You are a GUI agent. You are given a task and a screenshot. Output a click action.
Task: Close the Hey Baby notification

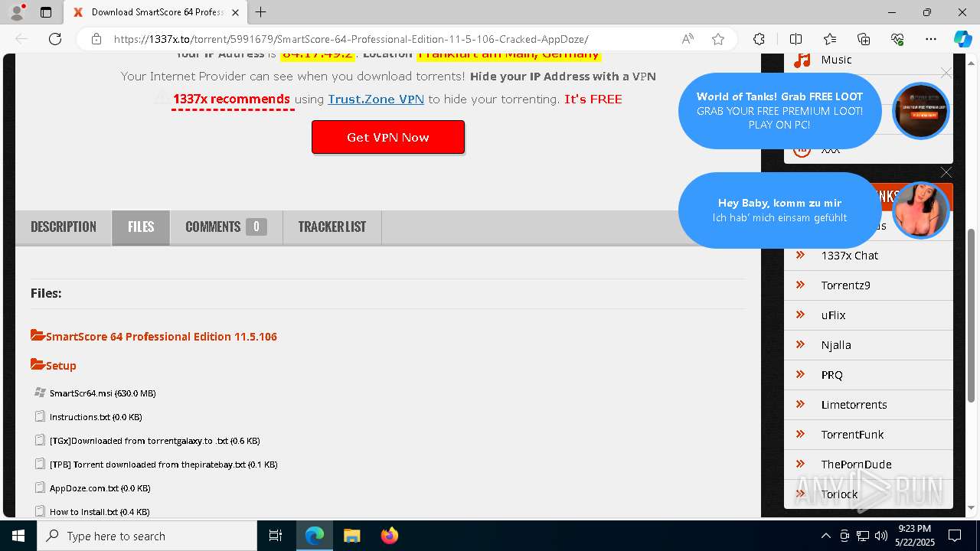tap(946, 172)
